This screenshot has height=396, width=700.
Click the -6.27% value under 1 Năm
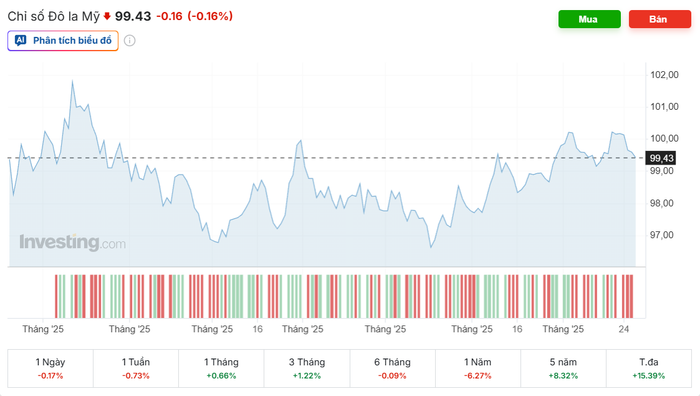coord(478,376)
